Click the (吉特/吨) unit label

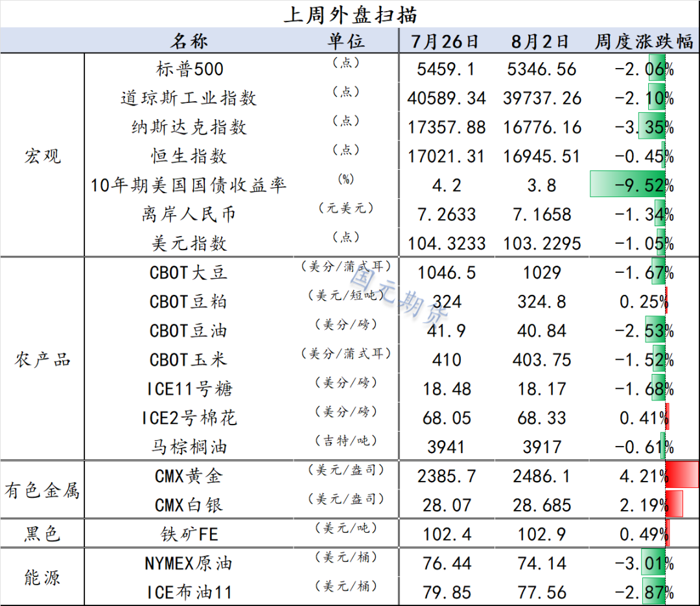coord(346,441)
